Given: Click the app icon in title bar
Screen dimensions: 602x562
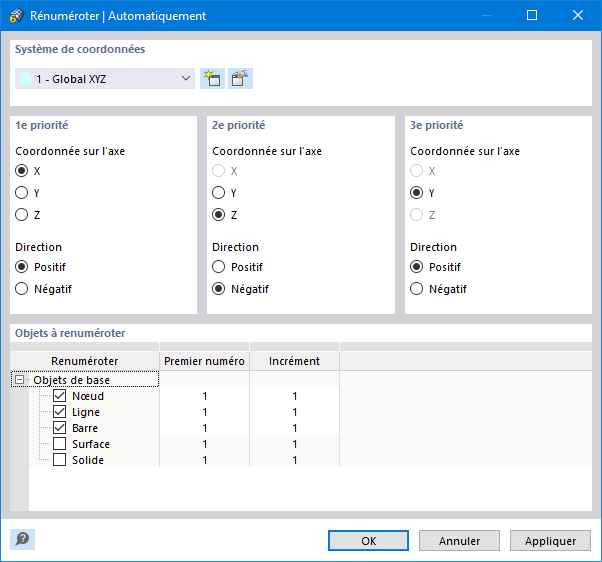Looking at the screenshot, I should tap(17, 16).
